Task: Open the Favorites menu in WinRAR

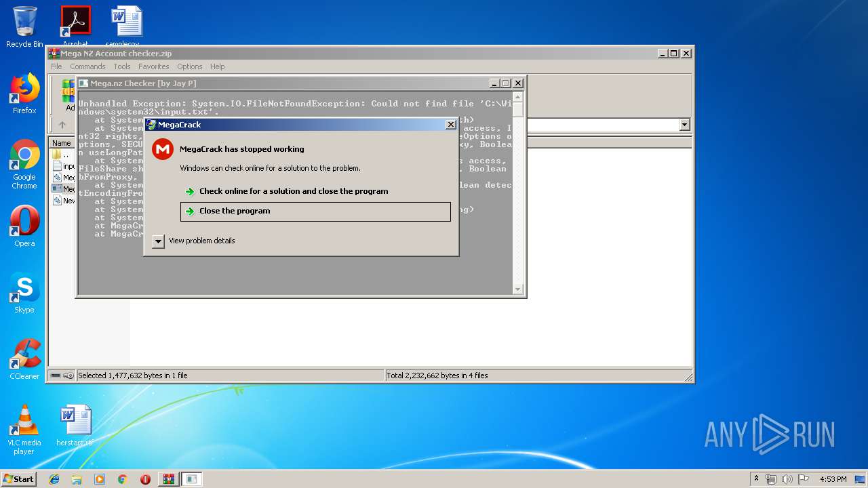Action: (154, 66)
